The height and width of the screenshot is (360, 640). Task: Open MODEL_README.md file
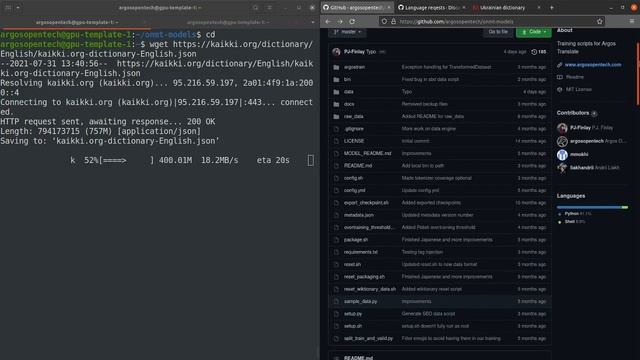point(367,153)
